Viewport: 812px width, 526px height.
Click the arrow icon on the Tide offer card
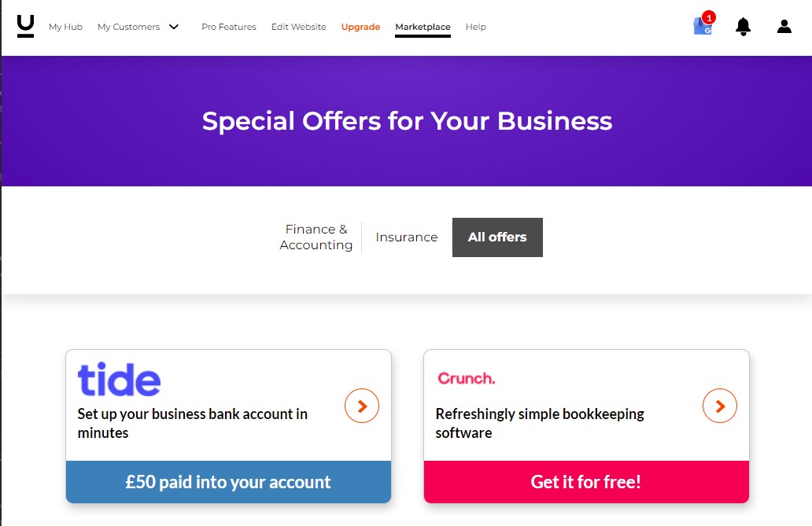coord(362,406)
